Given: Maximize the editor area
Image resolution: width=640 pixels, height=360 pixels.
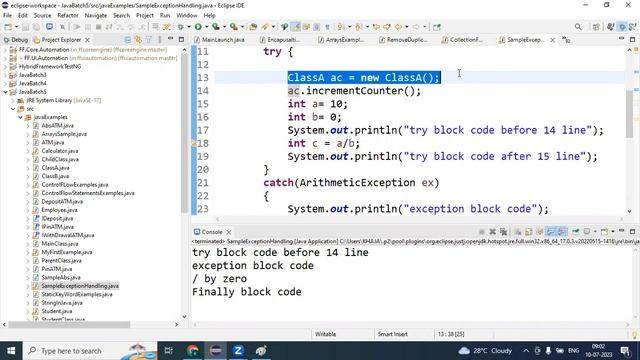Looking at the screenshot, I should (632, 39).
